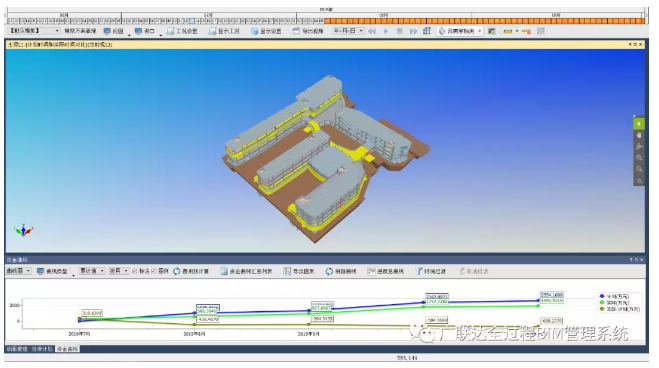Click 曲线类型 curve type button
Viewport: 659px width, 368px height.
(x=52, y=271)
